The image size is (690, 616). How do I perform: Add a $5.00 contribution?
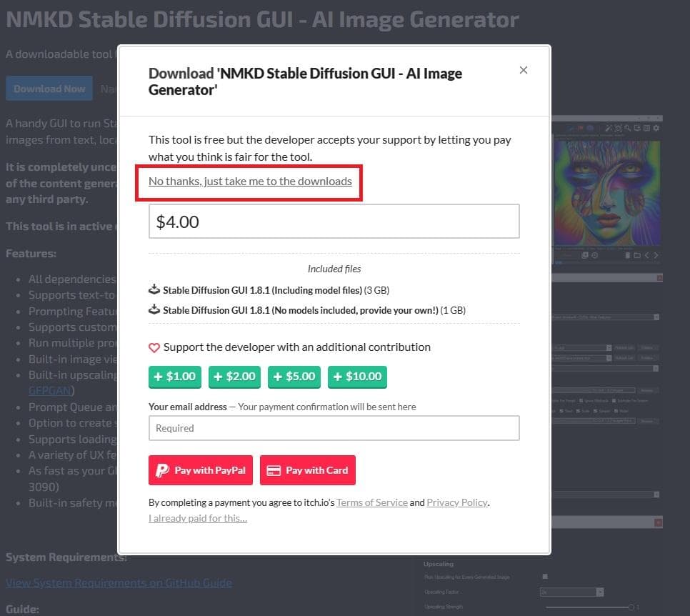click(294, 377)
